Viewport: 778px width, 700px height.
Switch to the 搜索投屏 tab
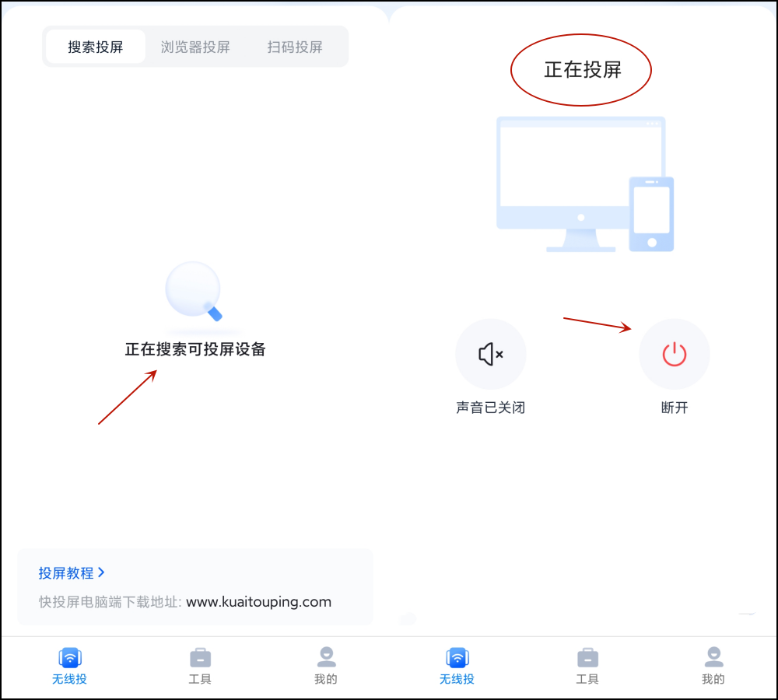click(x=96, y=47)
